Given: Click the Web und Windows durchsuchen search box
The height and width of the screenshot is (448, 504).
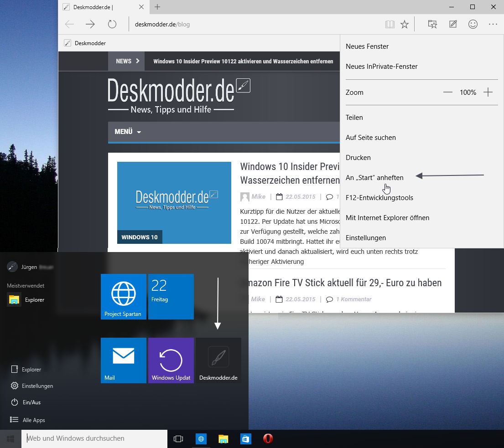Looking at the screenshot, I should (94, 439).
